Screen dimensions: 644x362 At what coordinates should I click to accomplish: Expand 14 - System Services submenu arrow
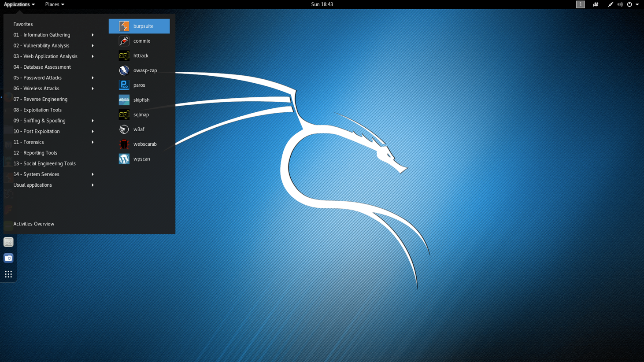pos(93,174)
